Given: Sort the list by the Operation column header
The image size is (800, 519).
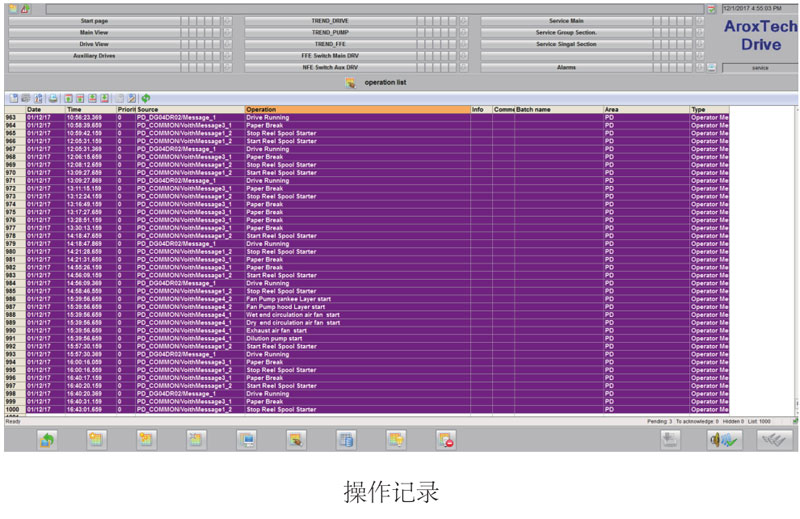Looking at the screenshot, I should (x=356, y=109).
